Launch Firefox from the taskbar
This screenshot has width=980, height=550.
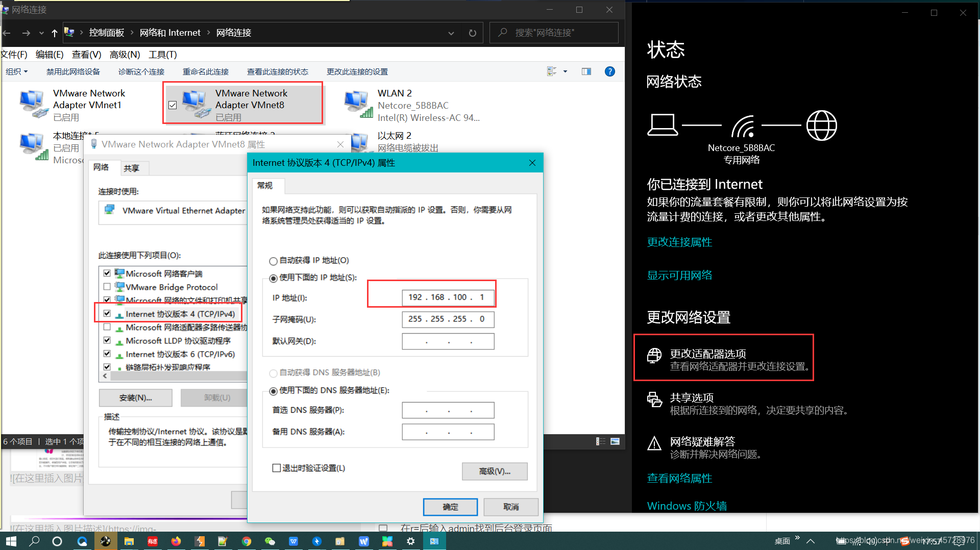coord(176,541)
